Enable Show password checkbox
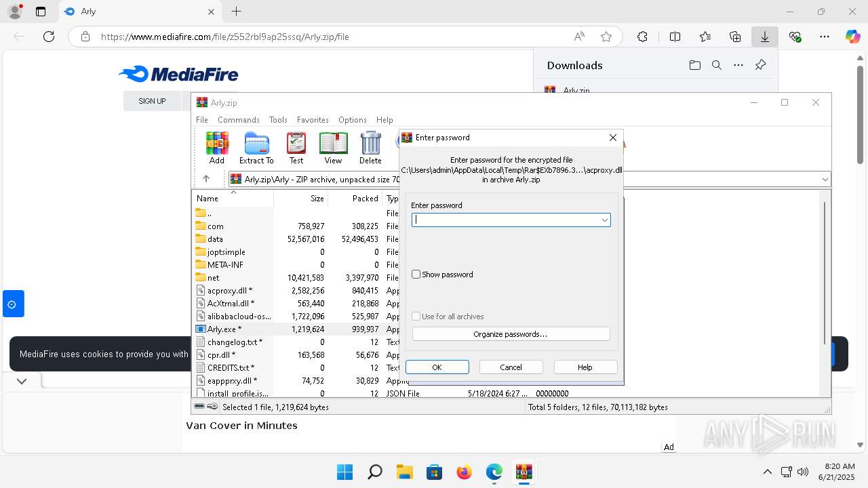The width and height of the screenshot is (868, 488). click(x=416, y=274)
